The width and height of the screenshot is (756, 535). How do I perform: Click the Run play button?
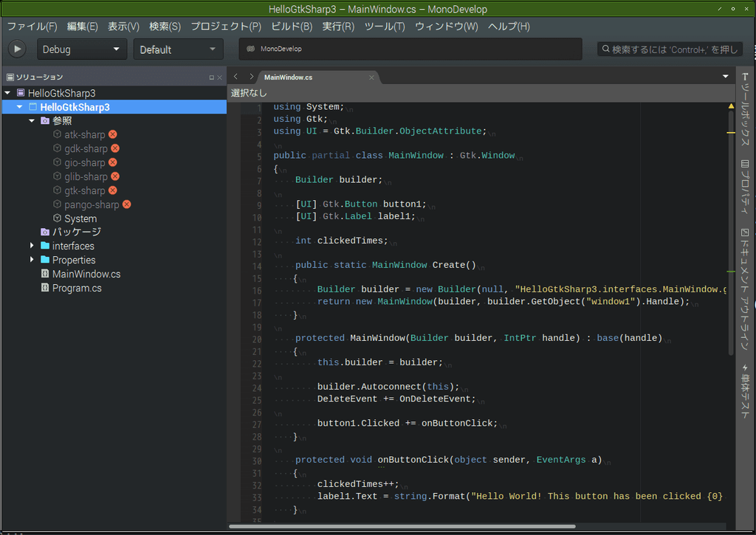click(x=18, y=49)
